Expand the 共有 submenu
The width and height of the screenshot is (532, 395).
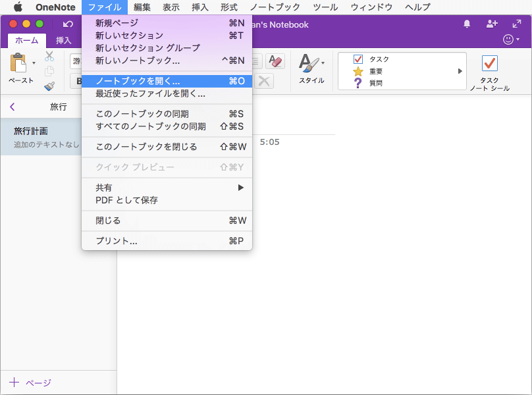(x=167, y=188)
